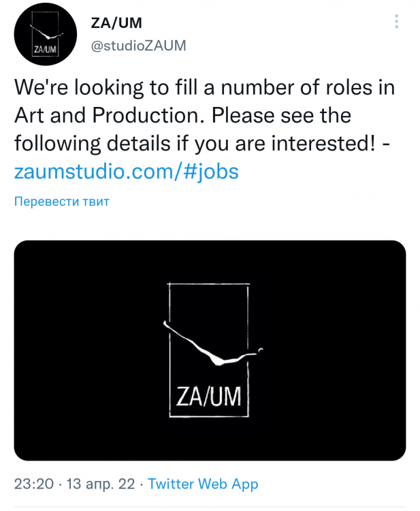Screen dimensions: 420x511
Task: Click the '13 апр. 22' tweet date
Action: (99, 484)
